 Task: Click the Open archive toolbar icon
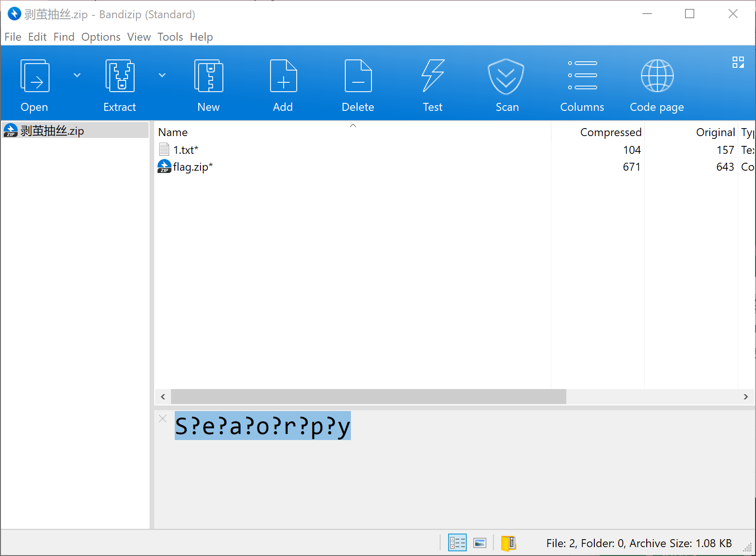click(x=35, y=77)
